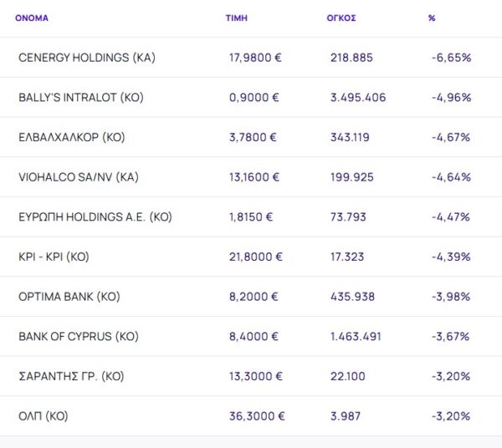Click OPTIMA BANK -3,98% change value
Screen dimensions: 502x448
[451, 297]
